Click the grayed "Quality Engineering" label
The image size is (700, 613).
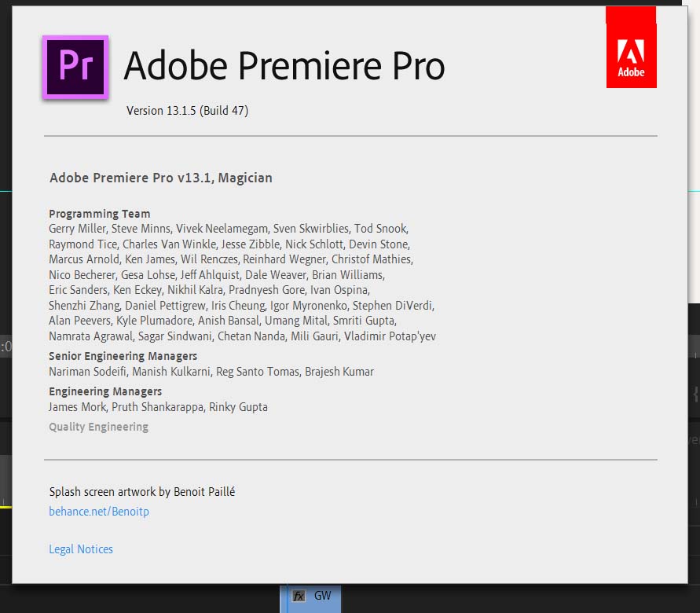[98, 427]
